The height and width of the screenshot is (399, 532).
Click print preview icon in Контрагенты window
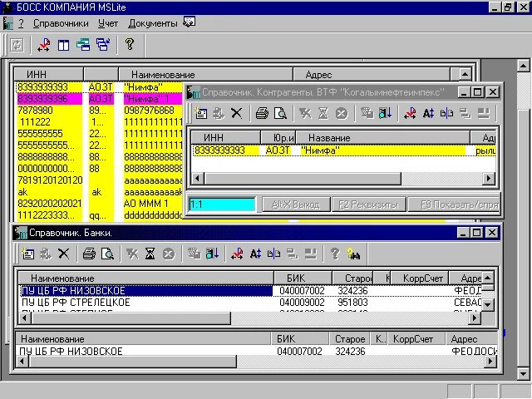(280, 113)
